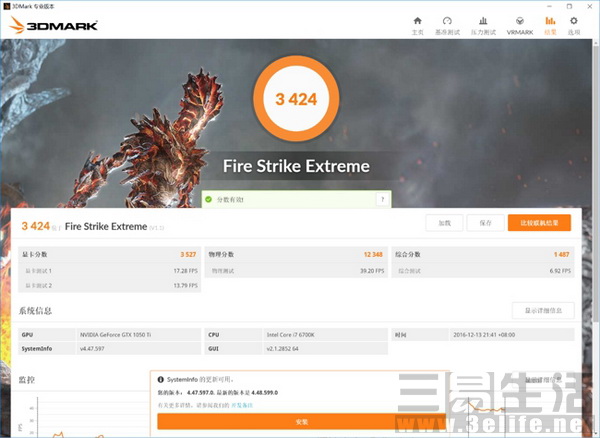Select GPU value NVIDIA GeForce GTX 1050 Ti
The image size is (600, 438).
tap(115, 335)
